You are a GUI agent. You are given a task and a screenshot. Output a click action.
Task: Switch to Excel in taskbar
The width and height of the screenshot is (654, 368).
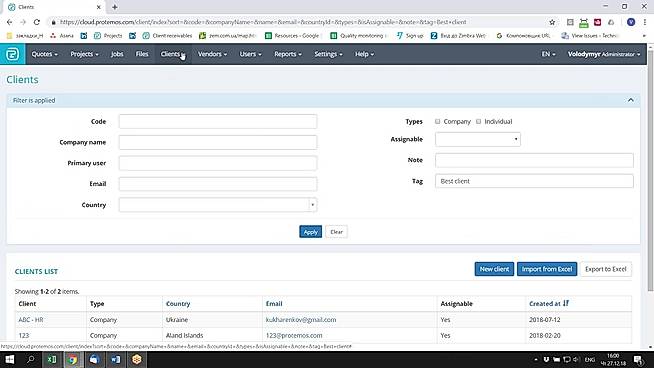tap(52, 359)
